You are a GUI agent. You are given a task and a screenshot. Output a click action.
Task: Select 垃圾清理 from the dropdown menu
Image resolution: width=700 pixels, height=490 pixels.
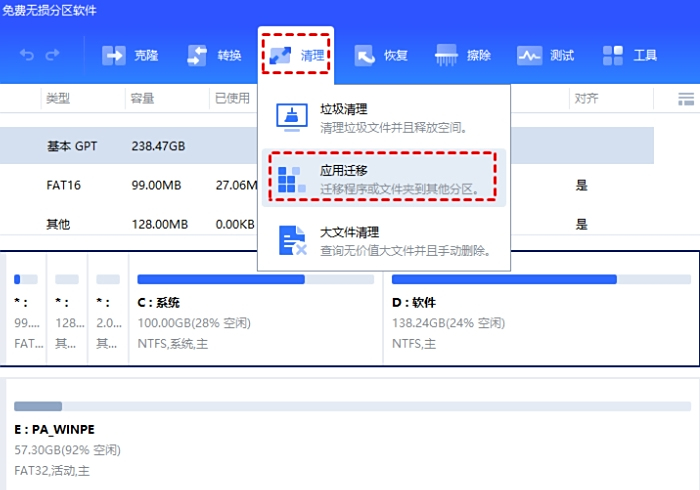point(384,119)
